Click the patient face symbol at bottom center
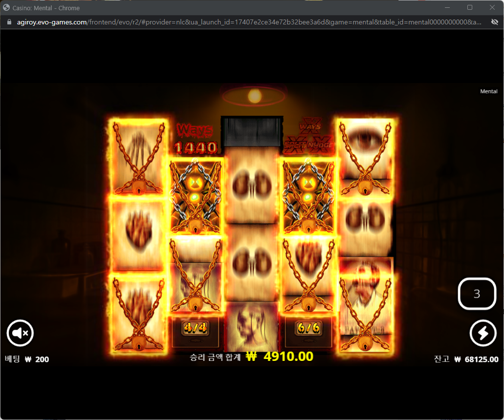504x420 pixels. (252, 326)
